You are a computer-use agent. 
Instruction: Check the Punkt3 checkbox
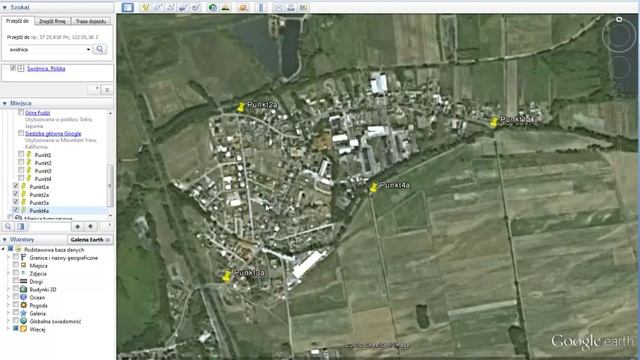(x=21, y=171)
